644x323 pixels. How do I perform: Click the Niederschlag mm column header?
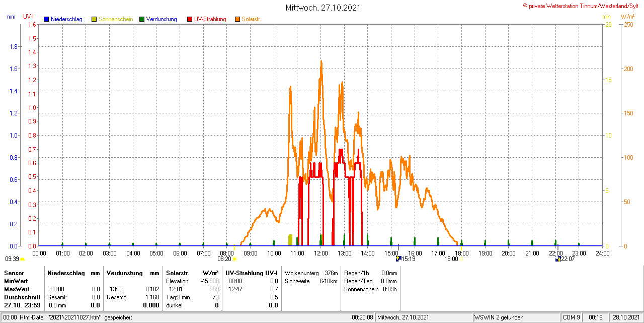[73, 273]
